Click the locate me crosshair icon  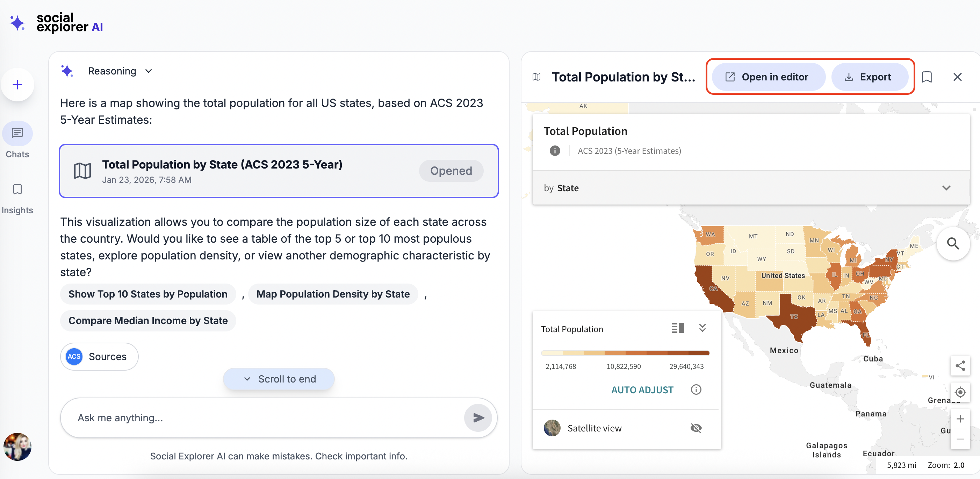pos(960,392)
